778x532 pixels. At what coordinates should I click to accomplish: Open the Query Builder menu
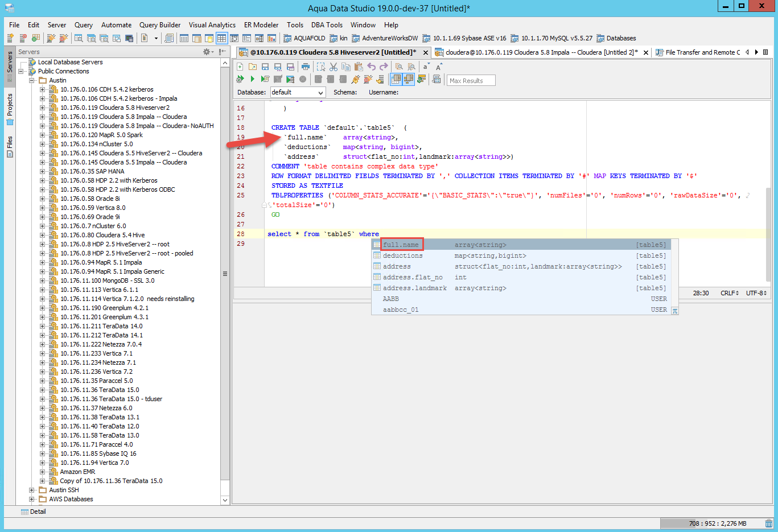(159, 25)
